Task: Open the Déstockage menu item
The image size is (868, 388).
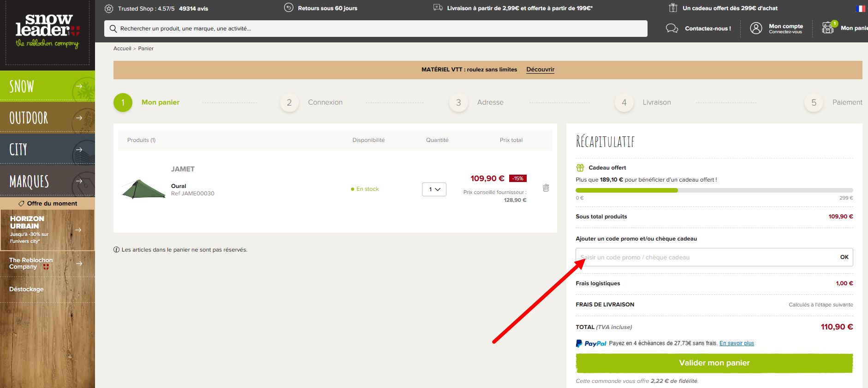Action: tap(26, 289)
